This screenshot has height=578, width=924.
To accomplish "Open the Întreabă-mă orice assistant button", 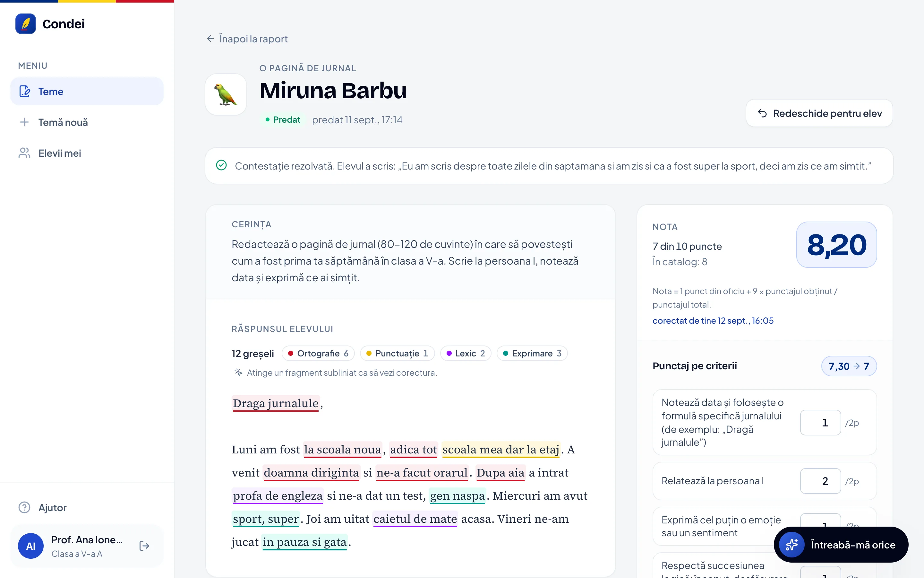I will [841, 544].
